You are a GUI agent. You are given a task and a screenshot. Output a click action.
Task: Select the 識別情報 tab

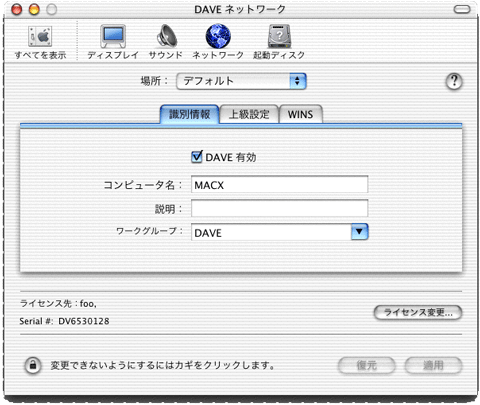click(189, 114)
